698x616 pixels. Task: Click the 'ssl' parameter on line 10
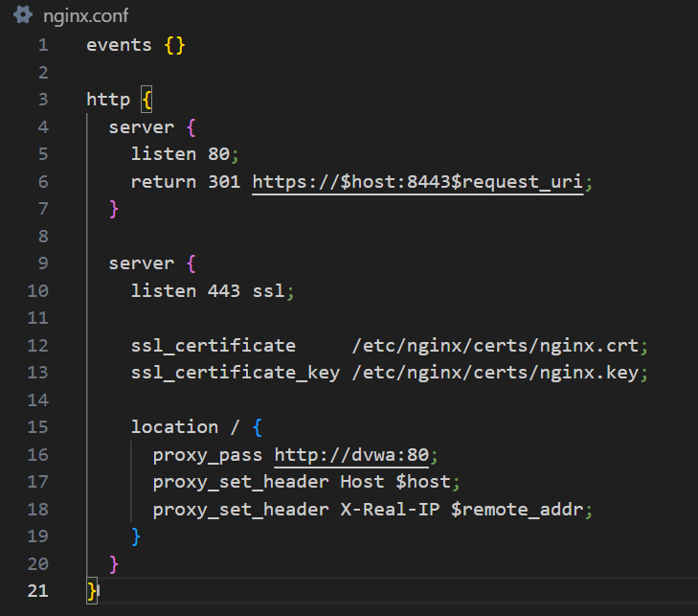[268, 291]
